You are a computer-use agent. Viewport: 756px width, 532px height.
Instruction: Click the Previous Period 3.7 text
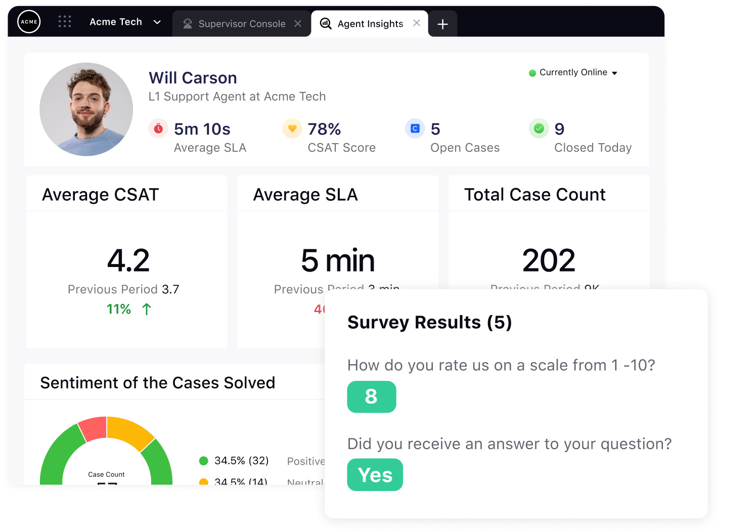123,289
